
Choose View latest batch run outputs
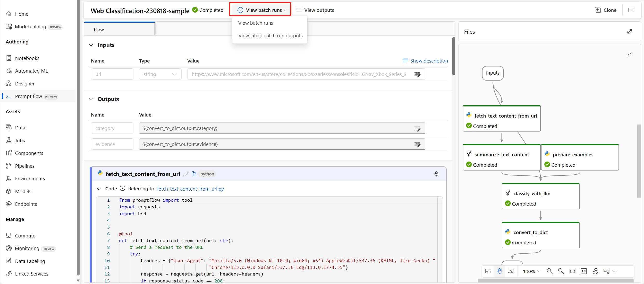pyautogui.click(x=270, y=35)
